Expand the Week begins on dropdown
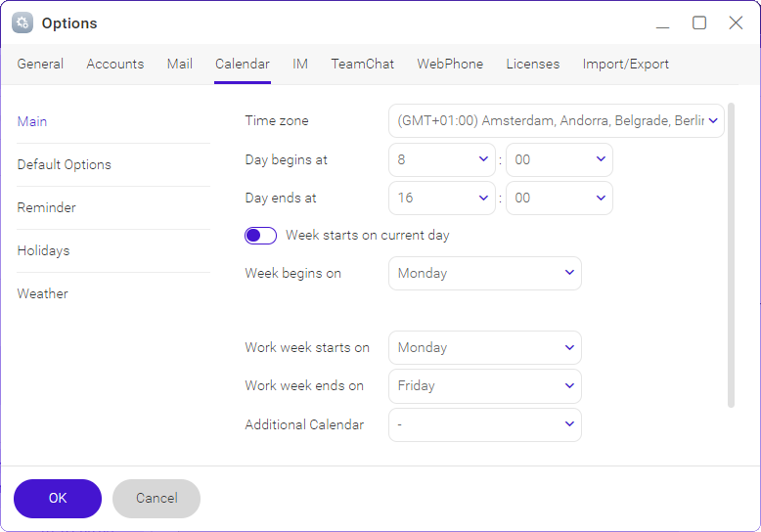This screenshot has height=532, width=761. tap(485, 273)
